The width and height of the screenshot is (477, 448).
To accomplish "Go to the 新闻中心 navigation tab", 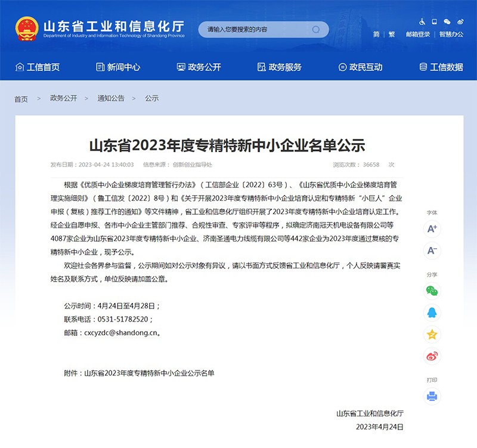I will click(117, 67).
